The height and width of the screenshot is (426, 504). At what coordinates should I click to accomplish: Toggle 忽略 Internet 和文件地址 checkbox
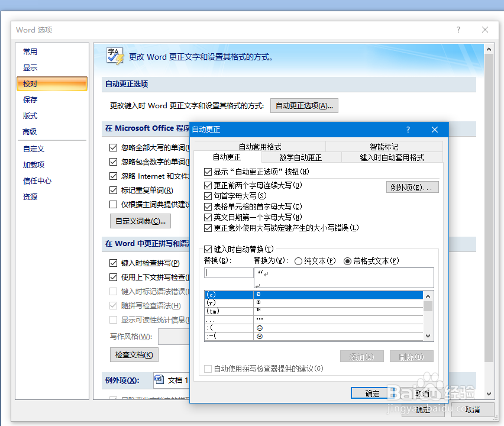[113, 176]
